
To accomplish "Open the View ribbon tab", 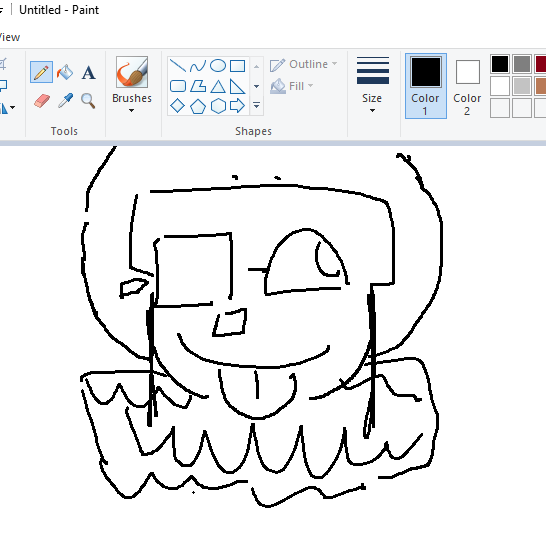I will (x=10, y=37).
